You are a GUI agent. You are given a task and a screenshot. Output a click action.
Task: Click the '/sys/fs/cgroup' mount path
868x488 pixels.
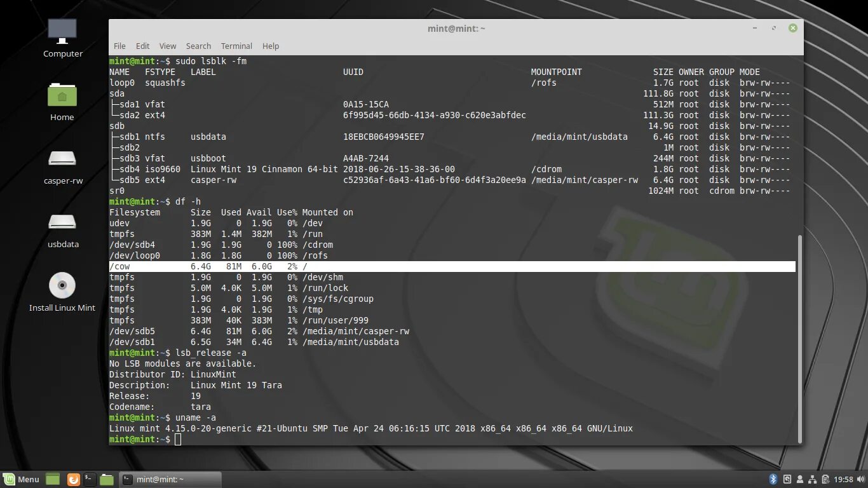click(338, 299)
